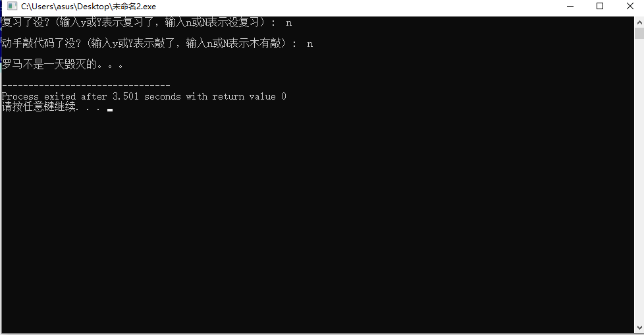Click the 请按任意键继续 prompt line
This screenshot has height=335, width=644.
coord(51,107)
